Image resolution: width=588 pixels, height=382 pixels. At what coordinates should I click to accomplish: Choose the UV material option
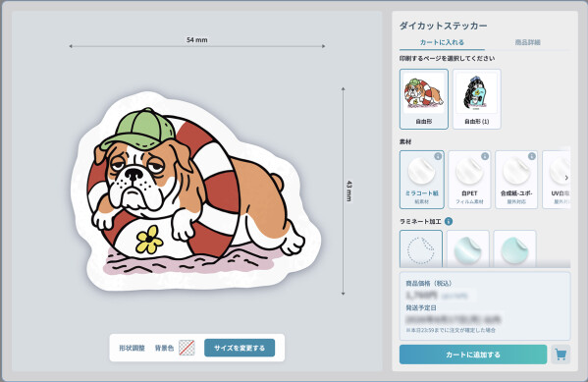point(557,180)
